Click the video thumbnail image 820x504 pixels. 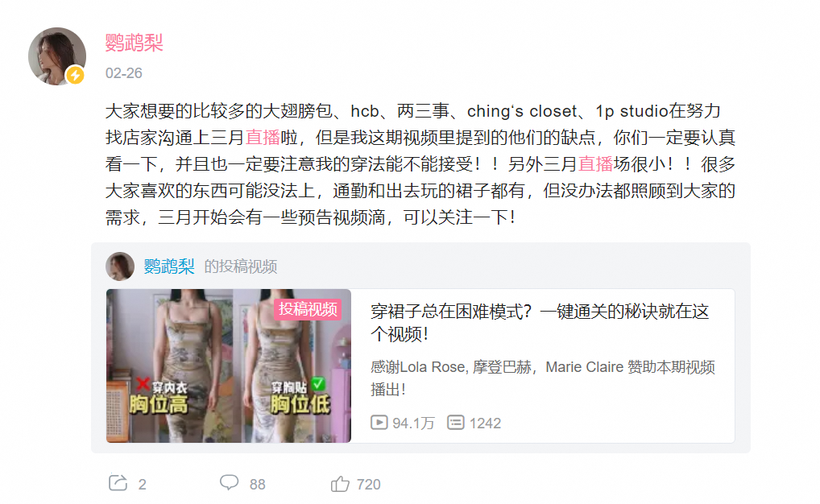tap(229, 366)
